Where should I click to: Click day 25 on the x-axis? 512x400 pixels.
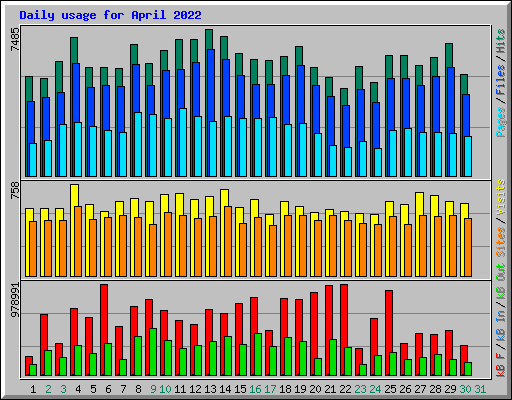pyautogui.click(x=390, y=389)
